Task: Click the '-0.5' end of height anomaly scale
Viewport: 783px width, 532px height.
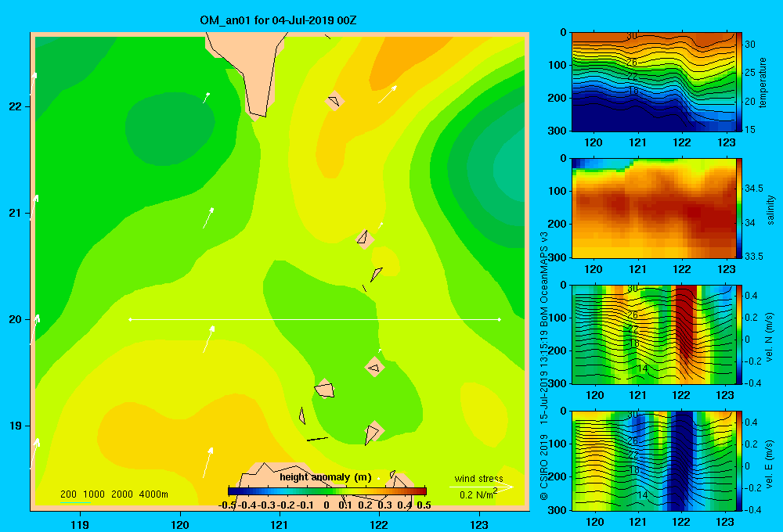Action: click(227, 505)
